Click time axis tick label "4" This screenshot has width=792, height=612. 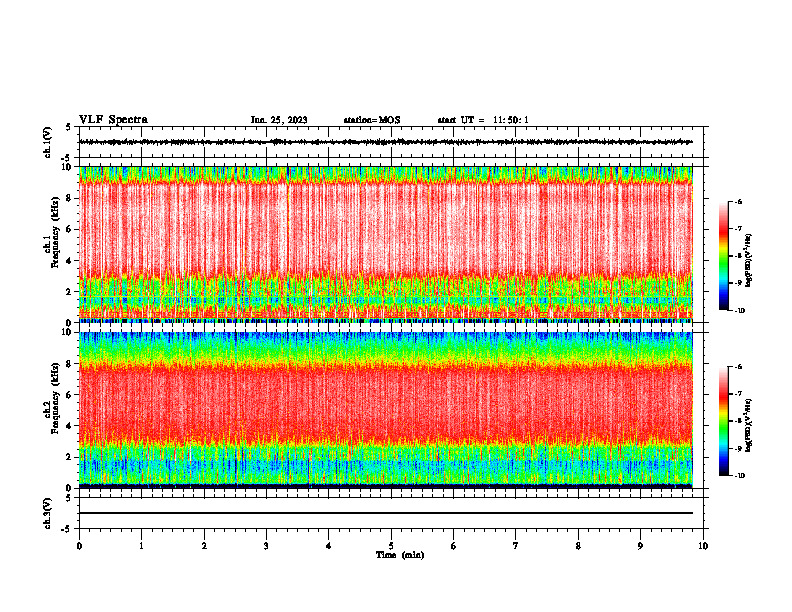(x=329, y=546)
